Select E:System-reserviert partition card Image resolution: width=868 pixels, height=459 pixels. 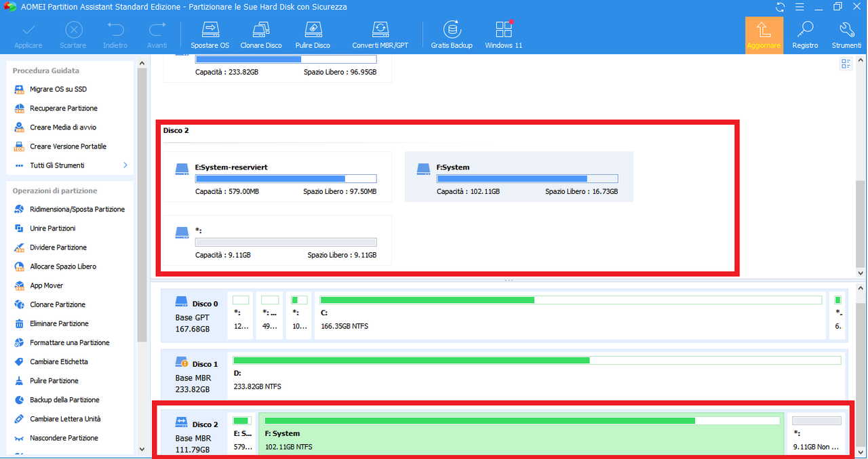278,177
